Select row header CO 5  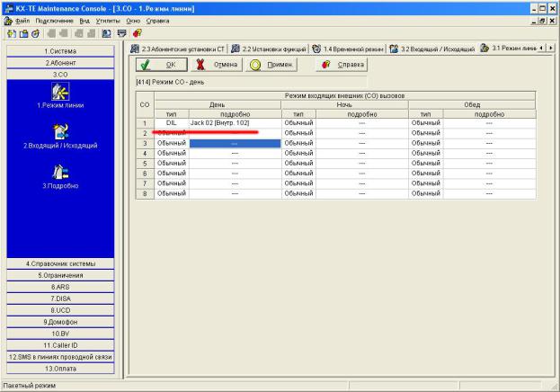(x=145, y=164)
